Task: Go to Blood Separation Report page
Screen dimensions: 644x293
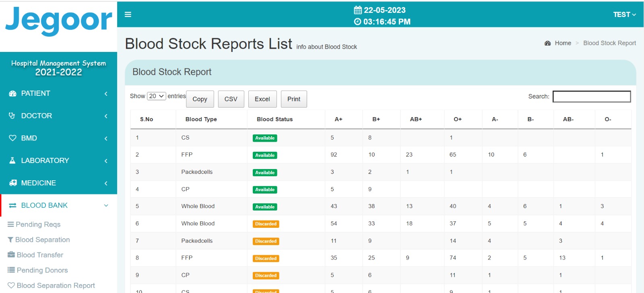Action: click(x=56, y=286)
